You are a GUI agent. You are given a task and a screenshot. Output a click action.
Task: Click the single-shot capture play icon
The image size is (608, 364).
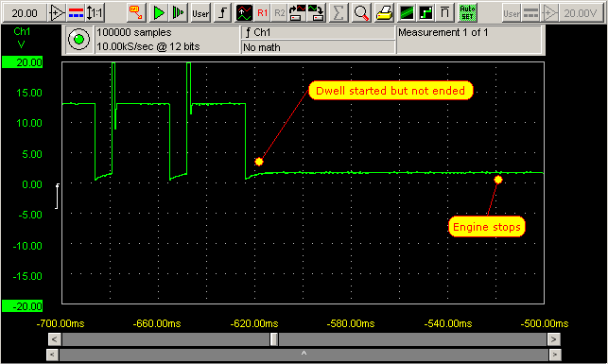[179, 13]
